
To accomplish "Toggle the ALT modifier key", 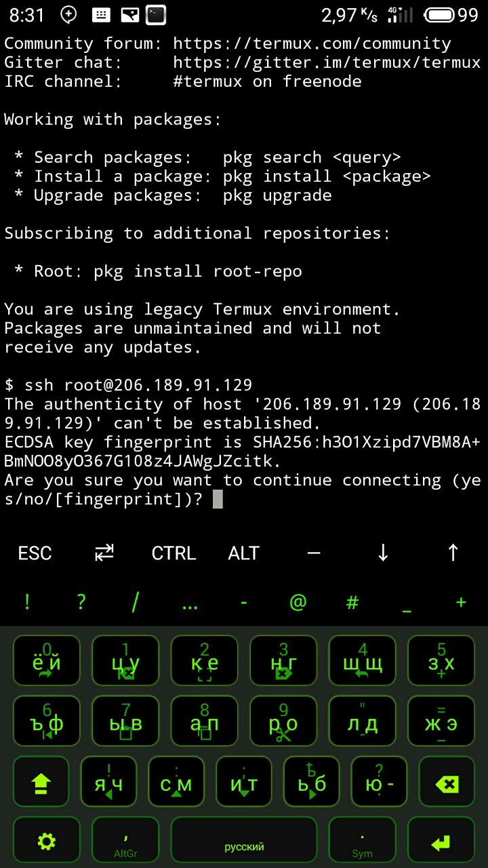I will pos(244,553).
